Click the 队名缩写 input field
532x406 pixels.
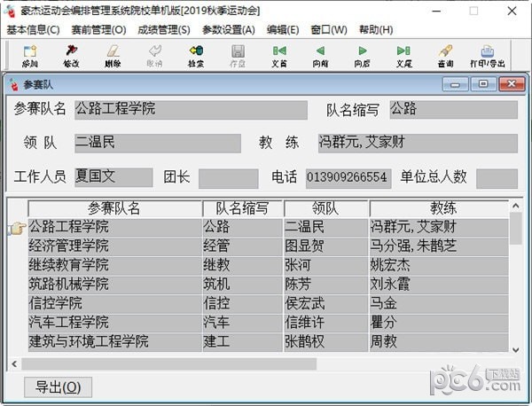click(x=454, y=110)
